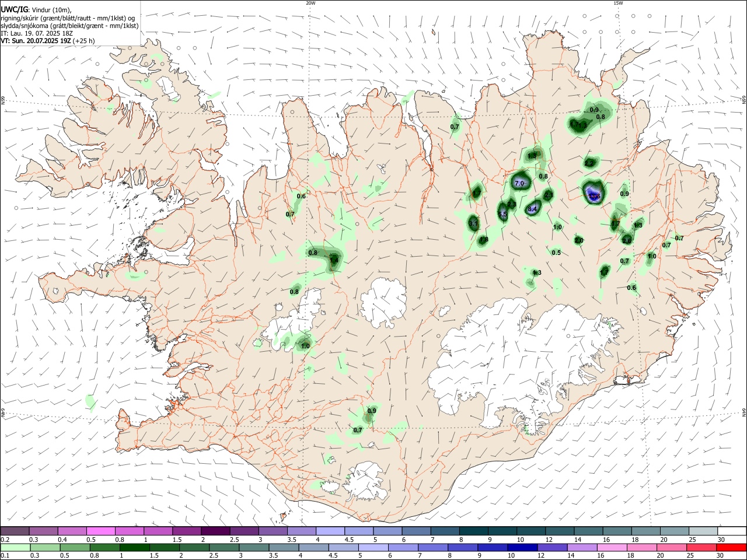Pick the light lavender 4 swatch in snow legend
Screen dimensions: 747x560
pyautogui.click(x=330, y=531)
